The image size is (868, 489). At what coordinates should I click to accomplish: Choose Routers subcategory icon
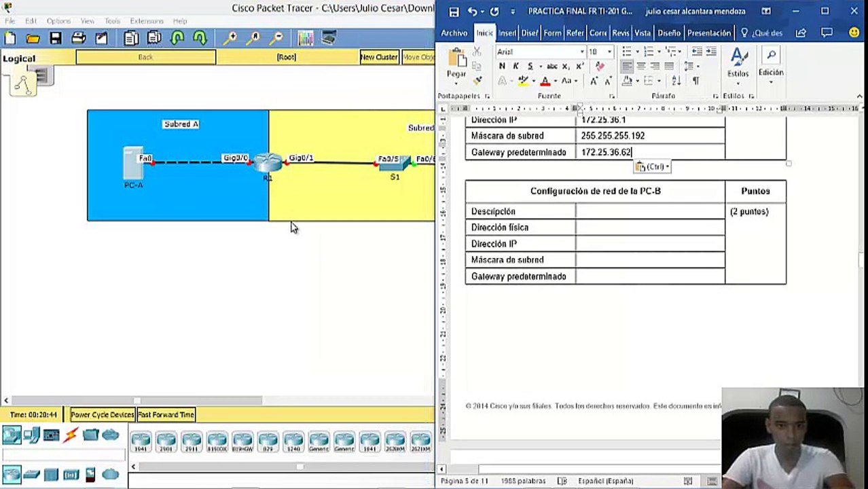click(12, 474)
